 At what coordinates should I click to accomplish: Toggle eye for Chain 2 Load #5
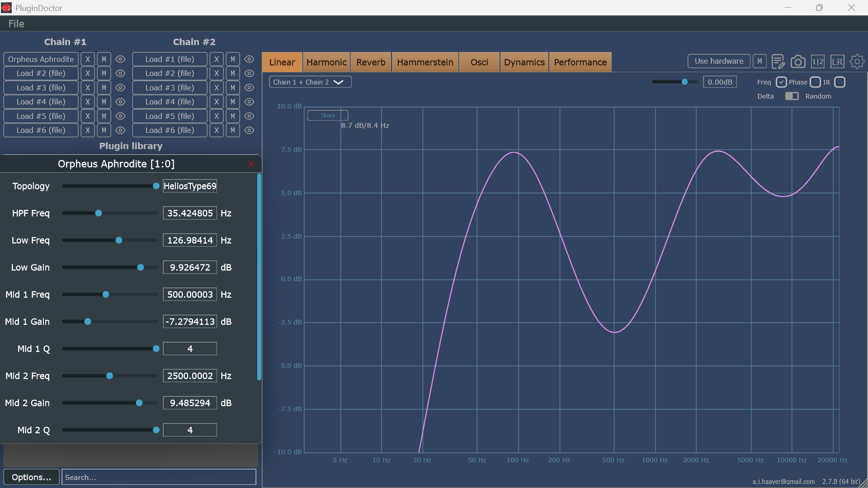point(249,116)
